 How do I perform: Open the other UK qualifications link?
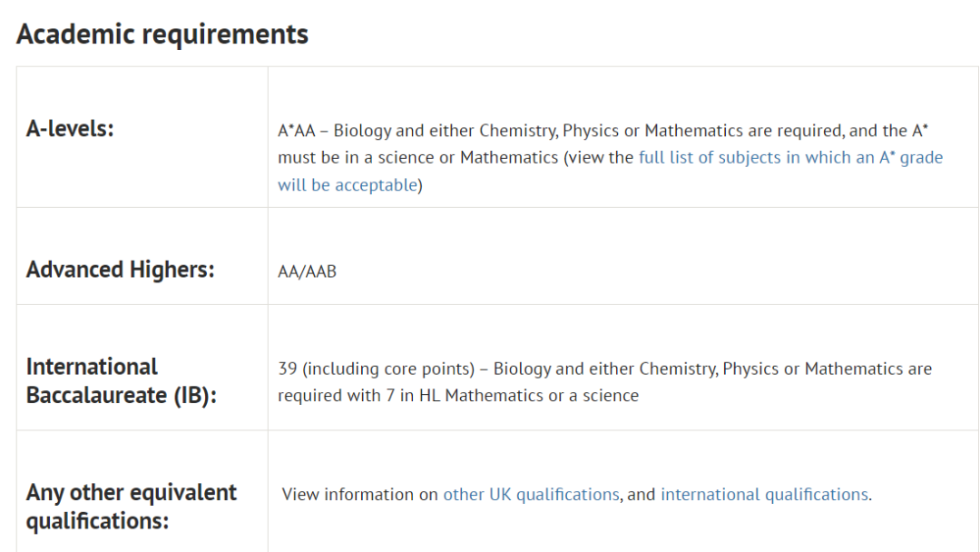pos(531,495)
